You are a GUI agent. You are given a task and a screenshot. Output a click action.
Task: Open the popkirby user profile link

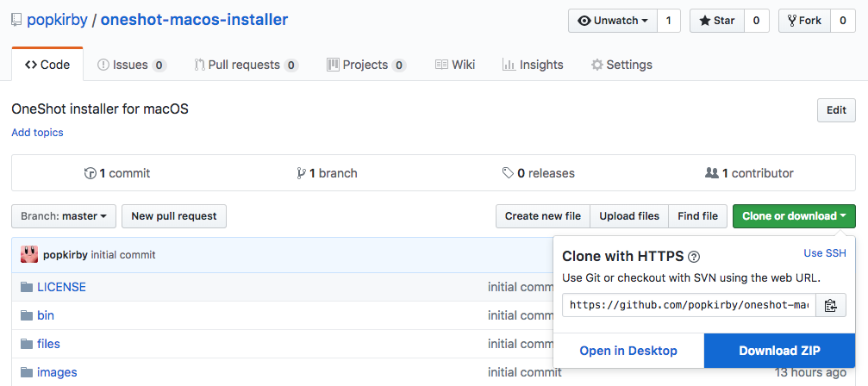pos(57,21)
